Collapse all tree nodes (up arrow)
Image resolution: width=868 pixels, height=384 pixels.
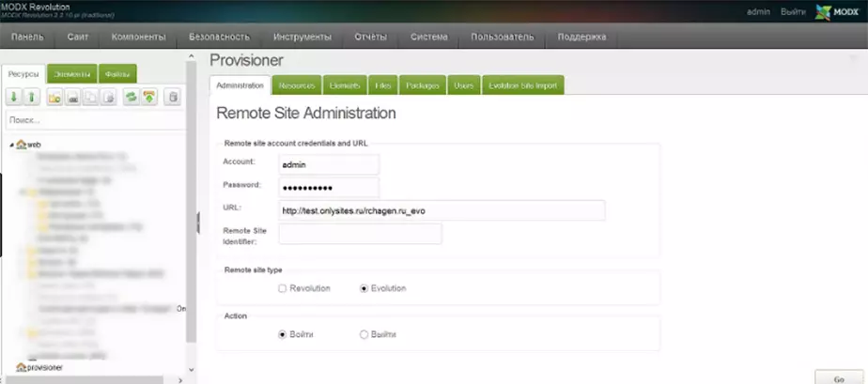[32, 98]
